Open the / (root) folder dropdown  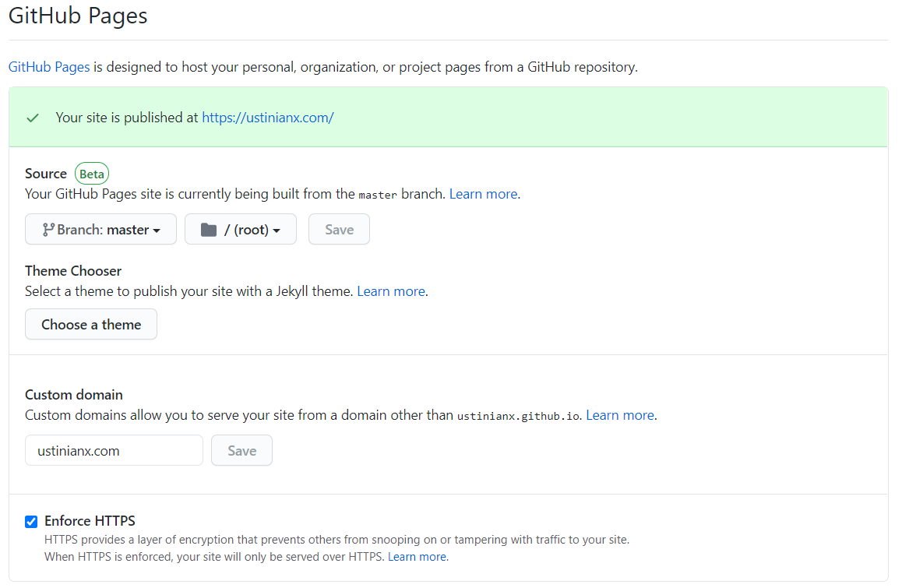point(241,230)
